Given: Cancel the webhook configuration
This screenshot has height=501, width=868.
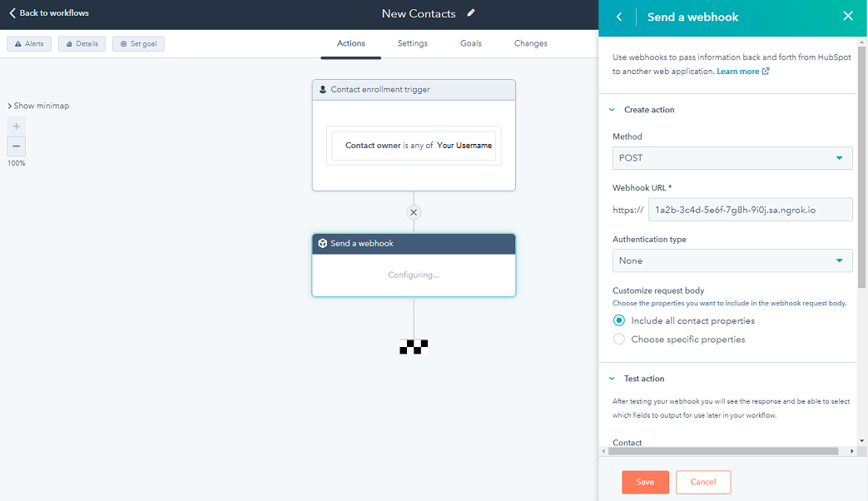Looking at the screenshot, I should point(703,482).
